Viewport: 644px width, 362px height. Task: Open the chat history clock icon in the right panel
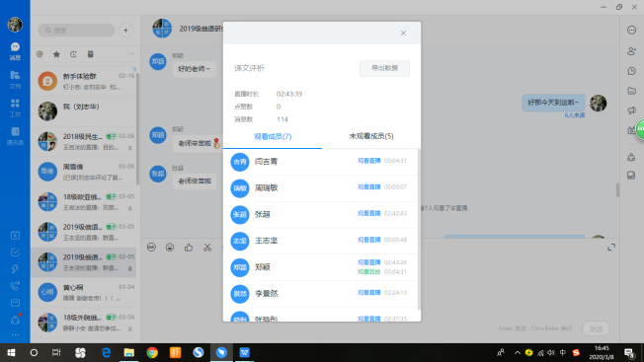pyautogui.click(x=632, y=71)
